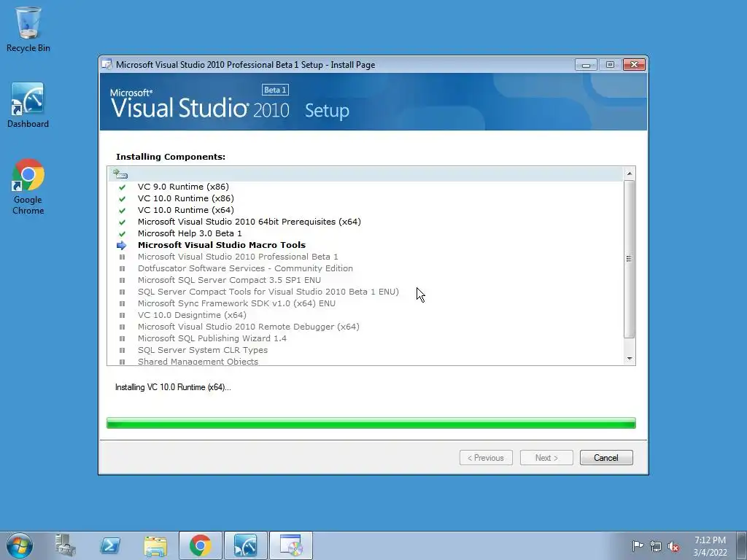
Task: Open Windows Explorer in the taskbar
Action: (x=155, y=545)
